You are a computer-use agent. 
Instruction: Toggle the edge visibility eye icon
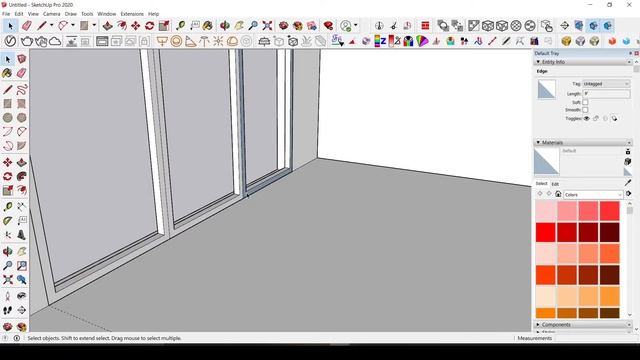point(587,118)
